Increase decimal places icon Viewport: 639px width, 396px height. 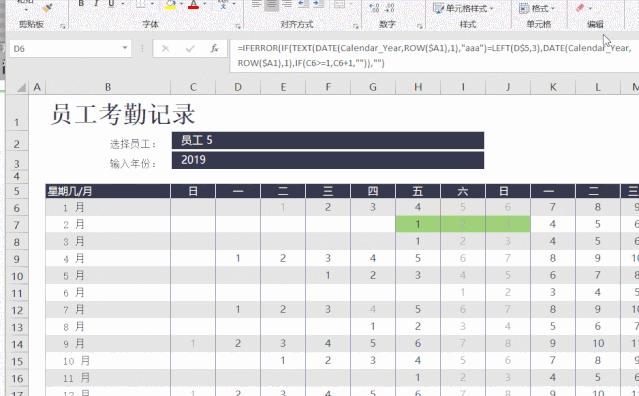(x=374, y=7)
